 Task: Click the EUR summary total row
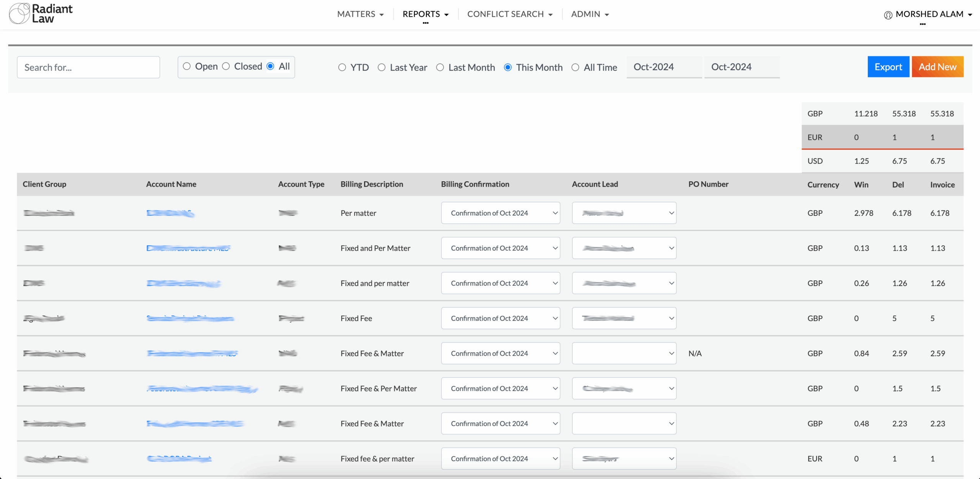(882, 137)
